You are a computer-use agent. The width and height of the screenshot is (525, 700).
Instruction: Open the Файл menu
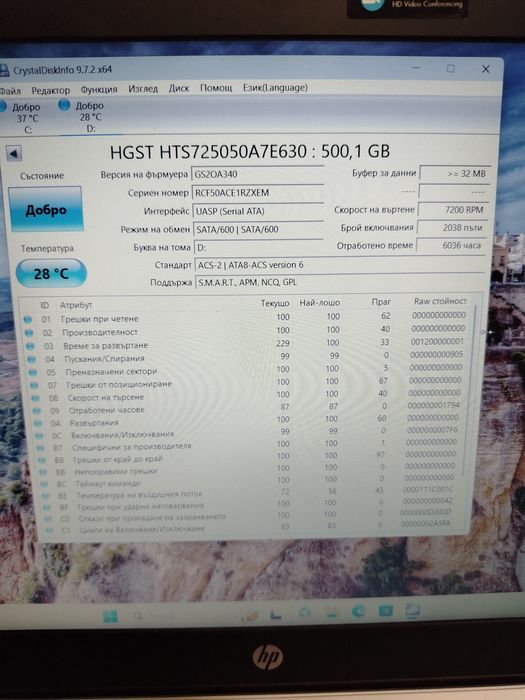pos(10,91)
